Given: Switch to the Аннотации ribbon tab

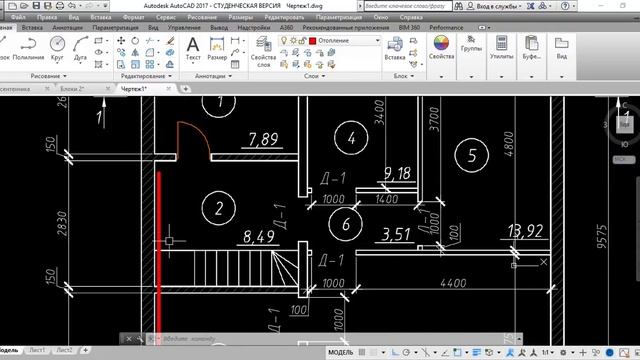Looking at the screenshot, I should [67, 27].
